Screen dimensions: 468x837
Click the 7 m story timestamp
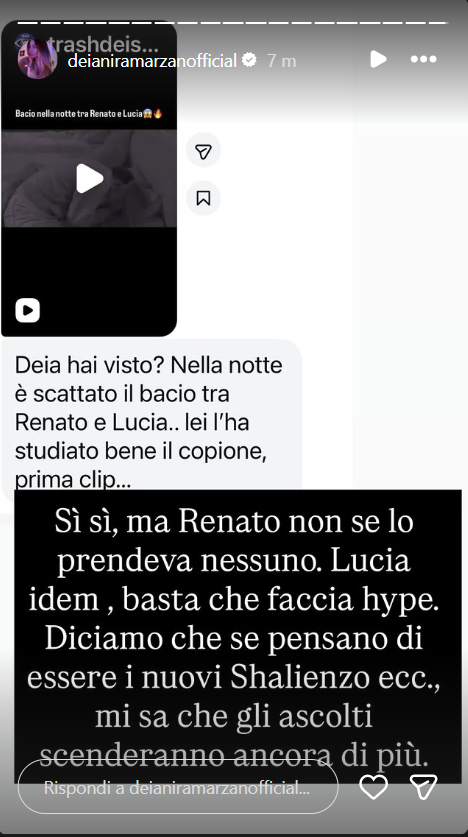tap(281, 61)
